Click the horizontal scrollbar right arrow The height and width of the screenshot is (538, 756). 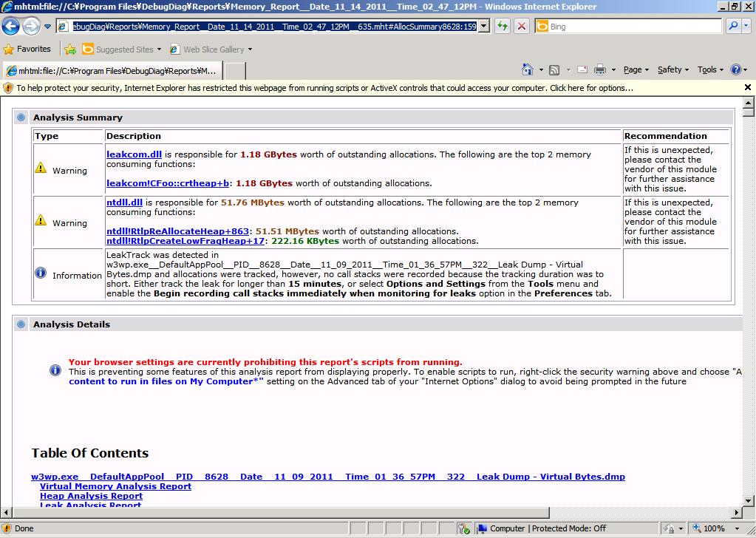click(736, 513)
